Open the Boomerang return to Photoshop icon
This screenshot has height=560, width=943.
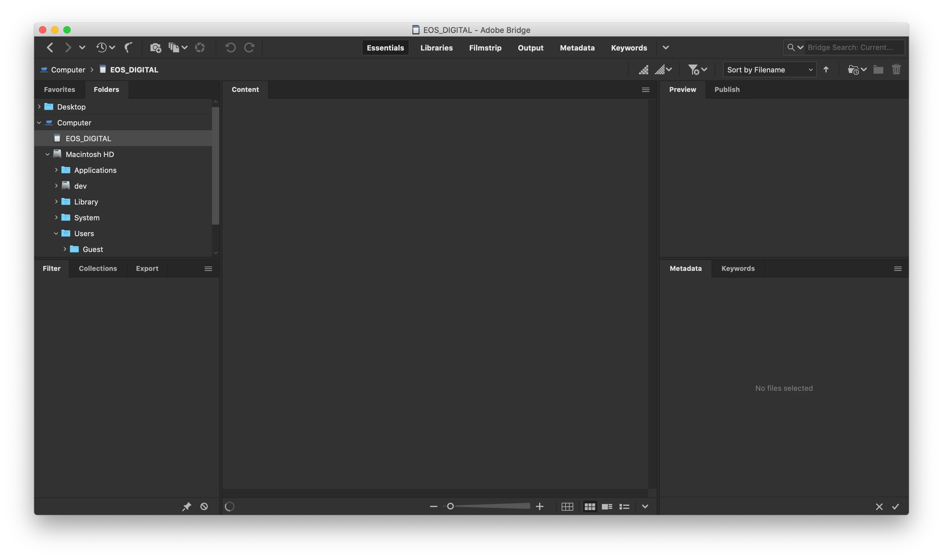click(129, 47)
